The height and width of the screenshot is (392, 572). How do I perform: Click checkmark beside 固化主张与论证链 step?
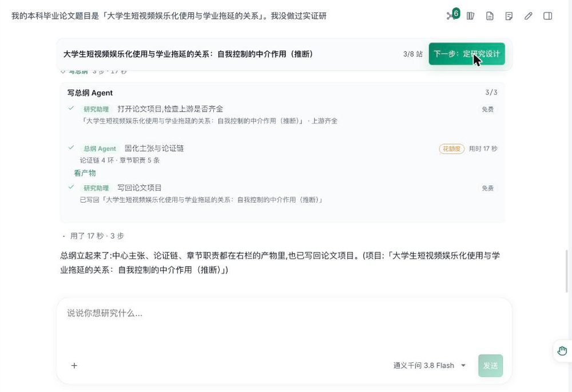[x=71, y=148]
